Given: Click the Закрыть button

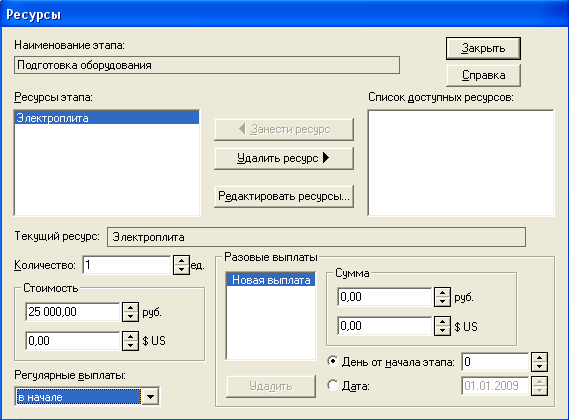Looking at the screenshot, I should pos(483,48).
